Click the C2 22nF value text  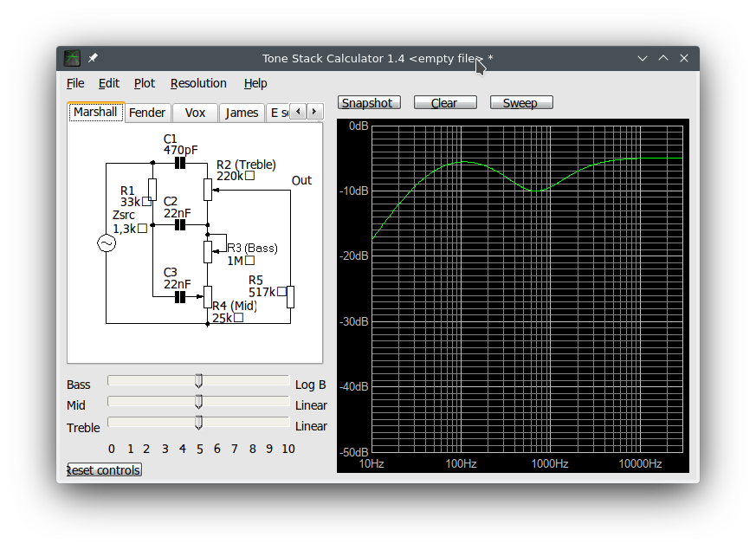pyautogui.click(x=177, y=213)
